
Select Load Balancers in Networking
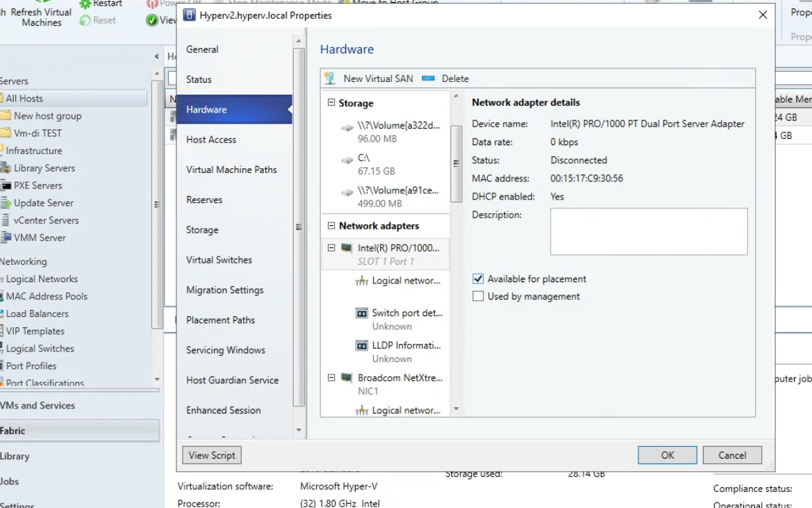tap(37, 313)
